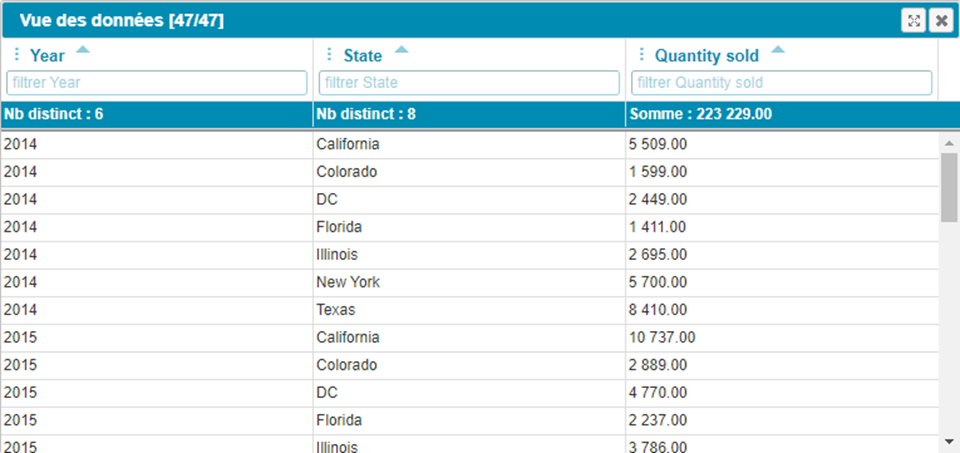The image size is (960, 453).
Task: Click the scrollbar up arrow
Action: click(948, 143)
